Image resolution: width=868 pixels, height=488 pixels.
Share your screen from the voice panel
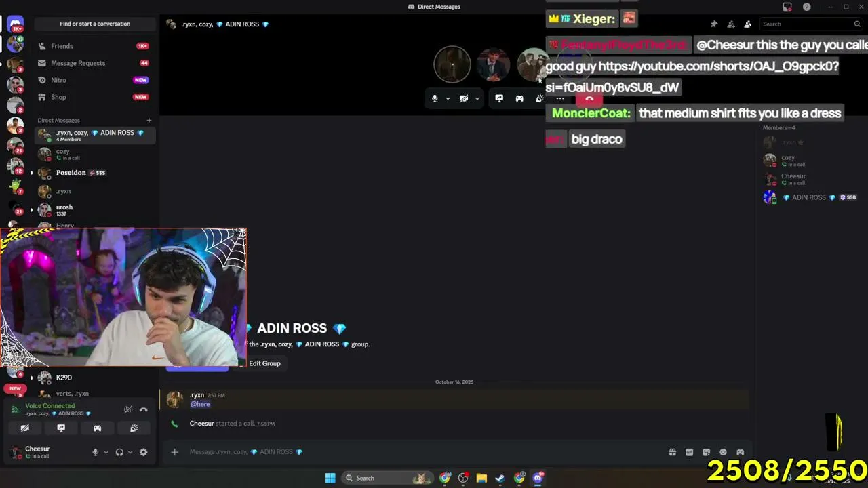click(x=61, y=428)
